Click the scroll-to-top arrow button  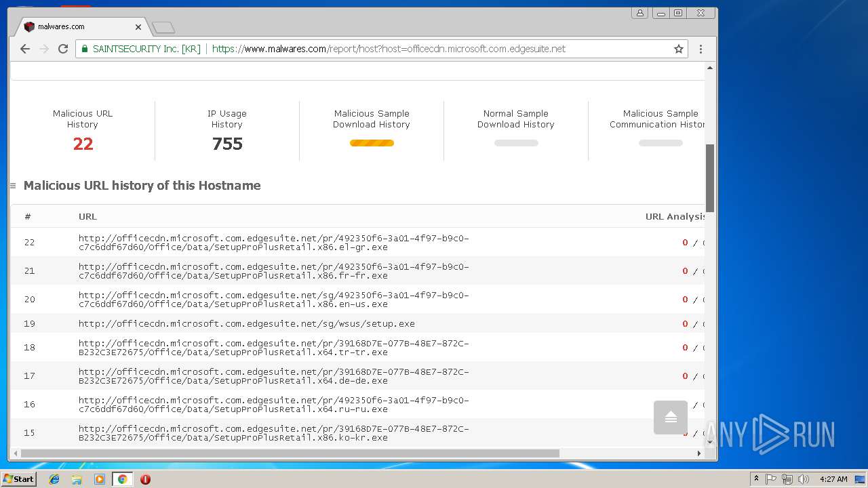point(671,417)
